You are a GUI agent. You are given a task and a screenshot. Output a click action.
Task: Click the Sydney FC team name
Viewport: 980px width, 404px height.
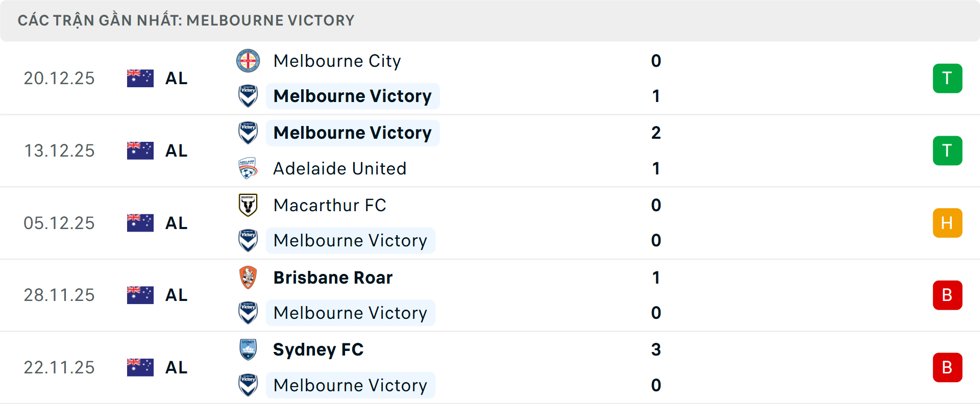318,350
